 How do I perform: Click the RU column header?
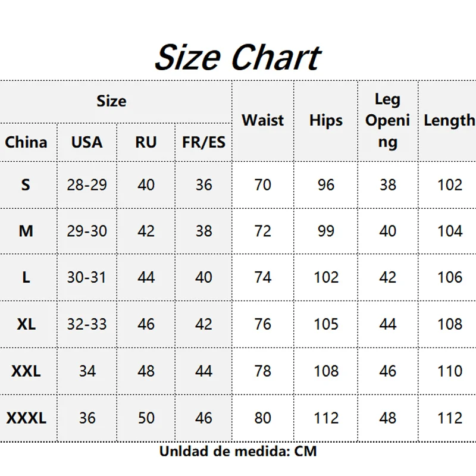(146, 142)
